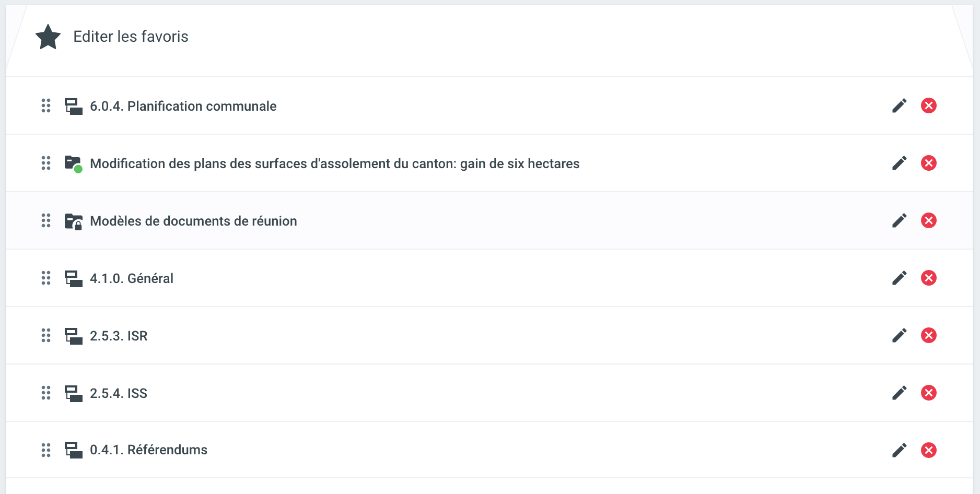Click the drag handle beside 0.4.1. Référendums
The image size is (980, 494).
pyautogui.click(x=46, y=450)
